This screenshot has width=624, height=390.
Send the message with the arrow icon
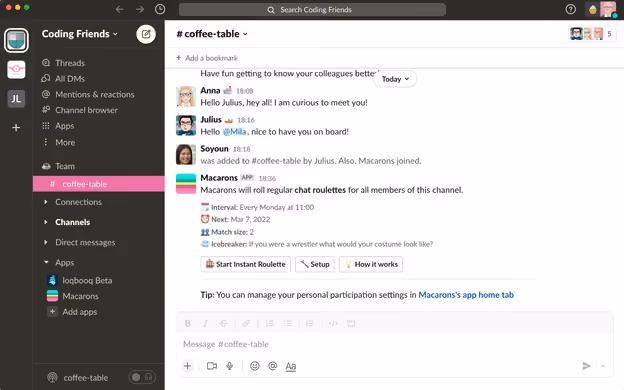click(x=586, y=366)
